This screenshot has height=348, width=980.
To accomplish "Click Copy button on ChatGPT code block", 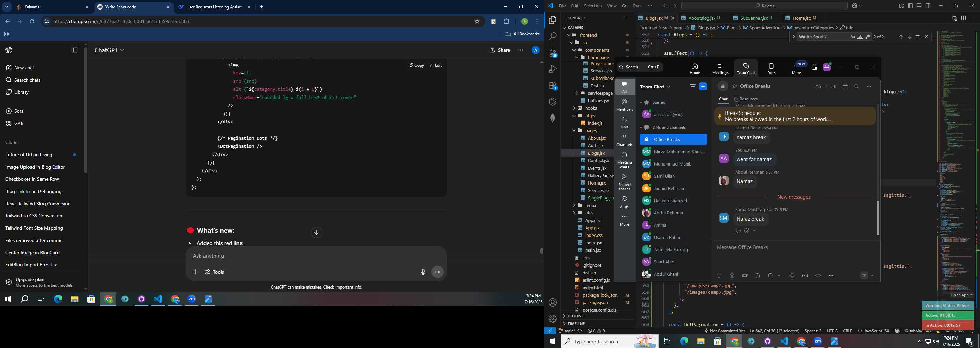I will (x=416, y=65).
